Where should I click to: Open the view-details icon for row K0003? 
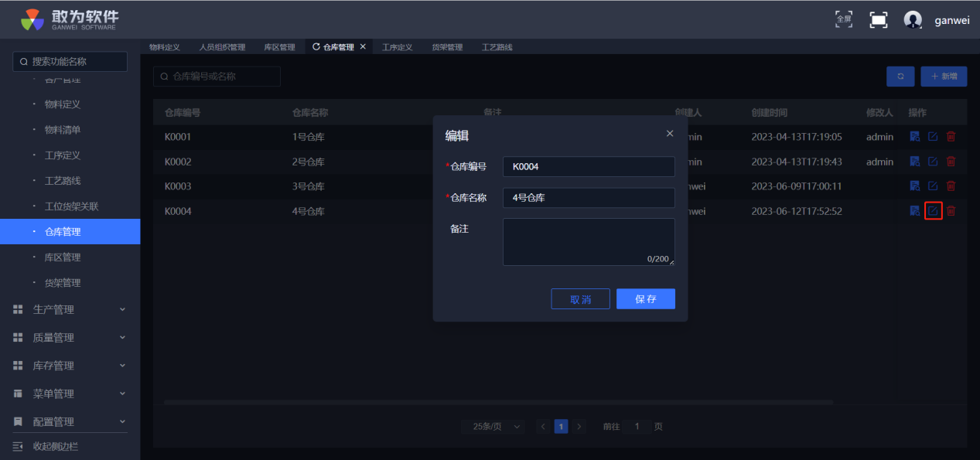click(x=914, y=186)
